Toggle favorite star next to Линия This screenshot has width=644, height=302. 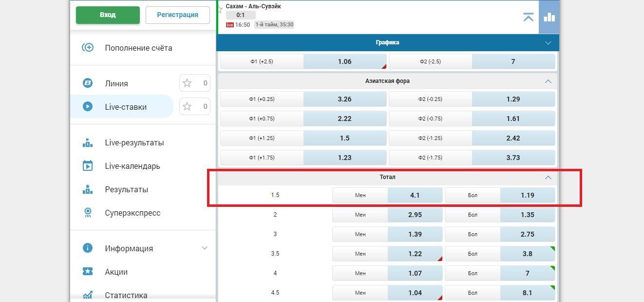[x=187, y=83]
